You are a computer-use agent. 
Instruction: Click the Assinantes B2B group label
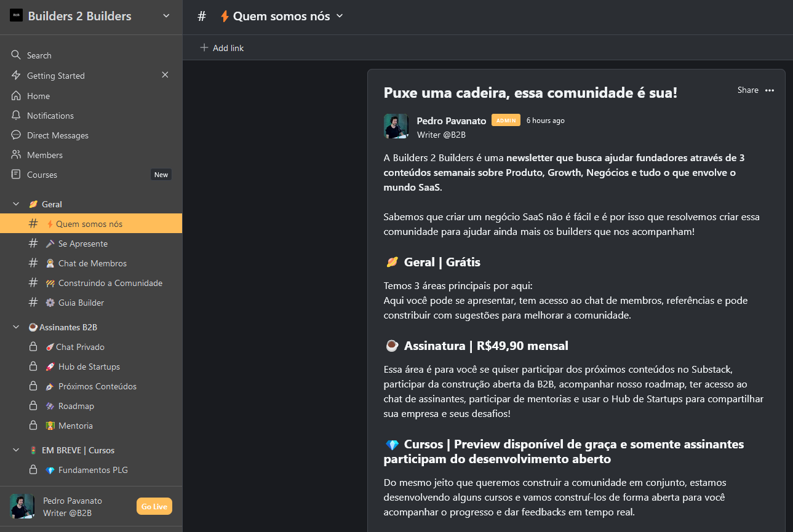68,327
